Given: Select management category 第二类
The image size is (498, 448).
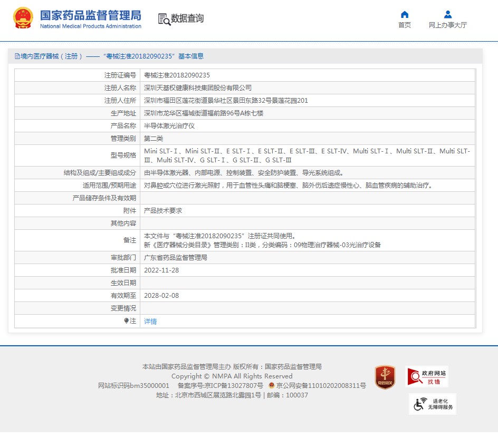Looking at the screenshot, I should [154, 139].
